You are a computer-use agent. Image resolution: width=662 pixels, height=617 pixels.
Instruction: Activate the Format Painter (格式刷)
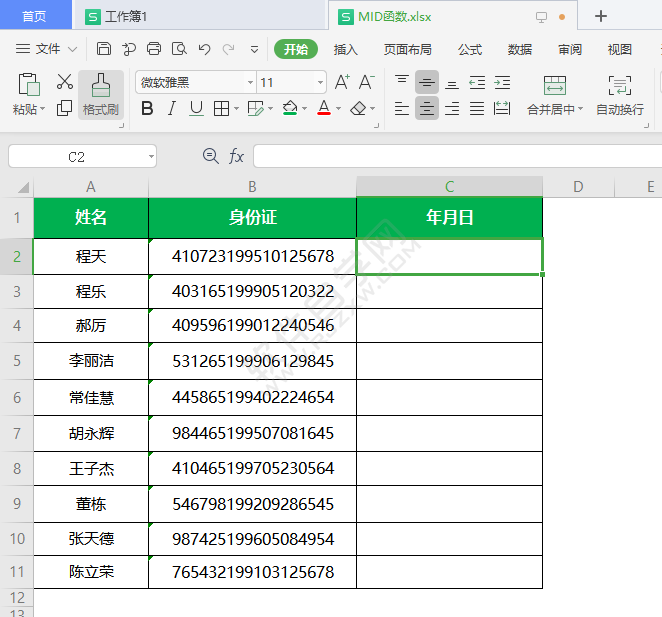click(100, 95)
